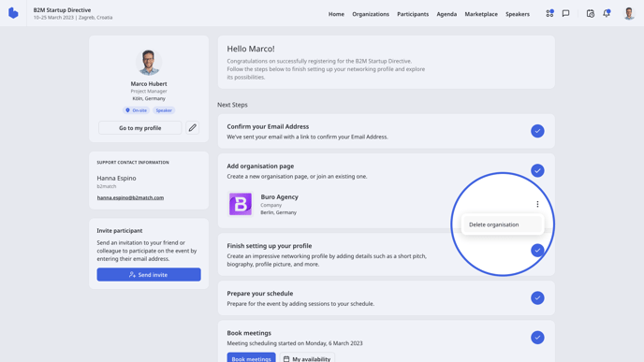
Task: Open the three-dot menu for Buro Agency
Action: [537, 204]
